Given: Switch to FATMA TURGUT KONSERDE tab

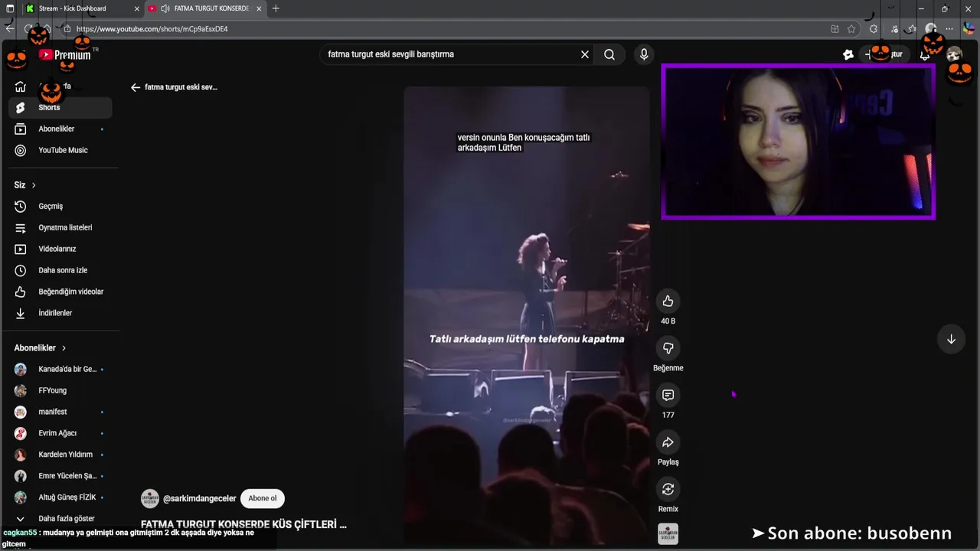Looking at the screenshot, I should click(x=205, y=8).
